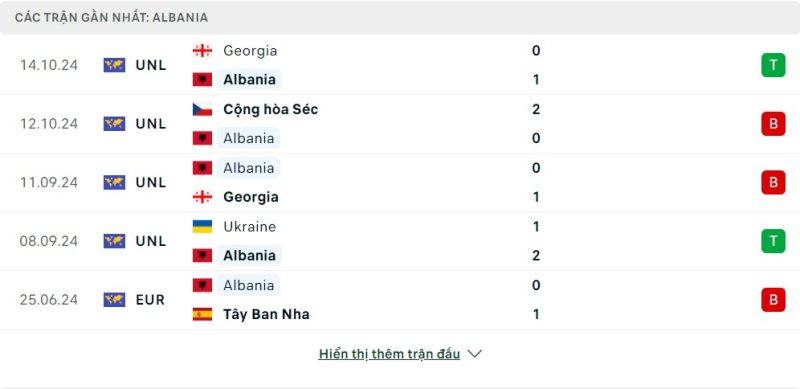Click highlighted Albania in the 08.09.24 match
The image size is (800, 389).
coord(249,255)
